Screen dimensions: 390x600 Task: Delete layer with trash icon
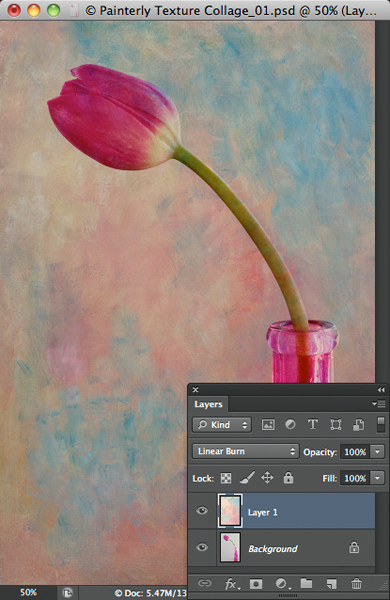(x=356, y=584)
